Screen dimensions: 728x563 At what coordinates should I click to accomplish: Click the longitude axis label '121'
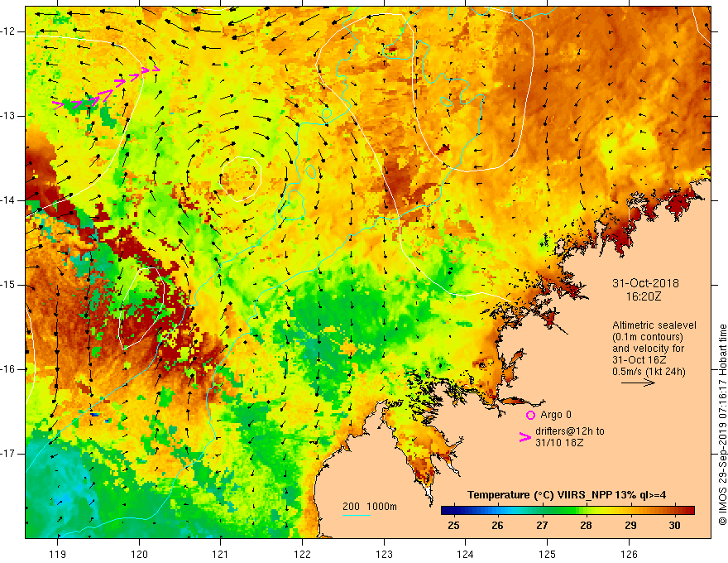[x=221, y=554]
